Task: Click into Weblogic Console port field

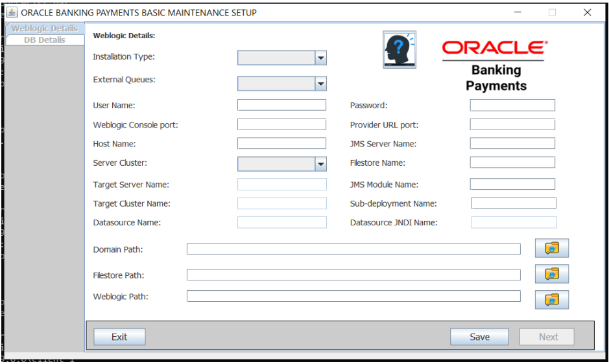Action: [x=282, y=124]
